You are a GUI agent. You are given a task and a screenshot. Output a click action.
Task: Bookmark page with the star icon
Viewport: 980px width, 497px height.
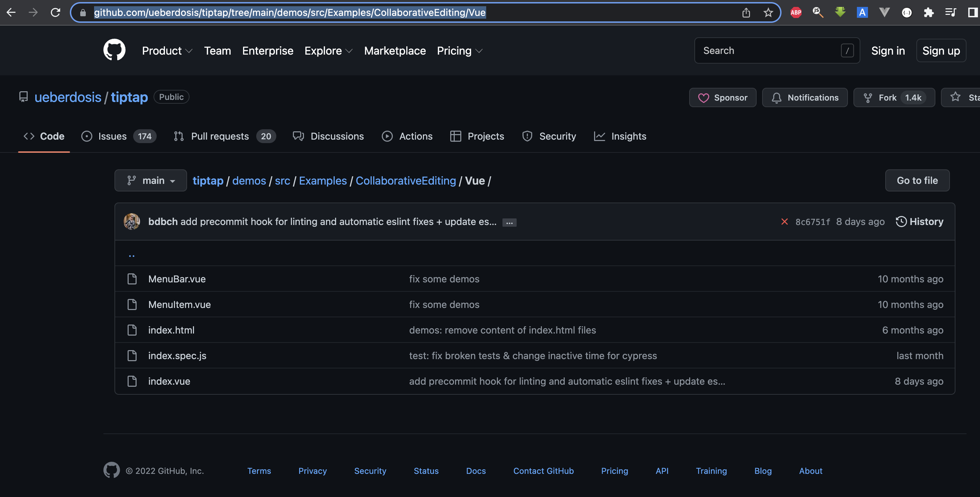(768, 12)
